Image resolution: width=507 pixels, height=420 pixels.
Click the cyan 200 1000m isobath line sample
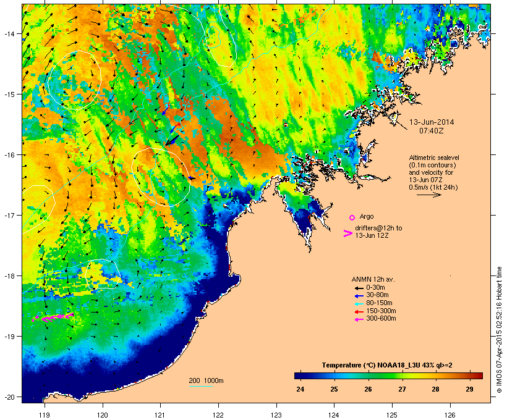pos(200,387)
